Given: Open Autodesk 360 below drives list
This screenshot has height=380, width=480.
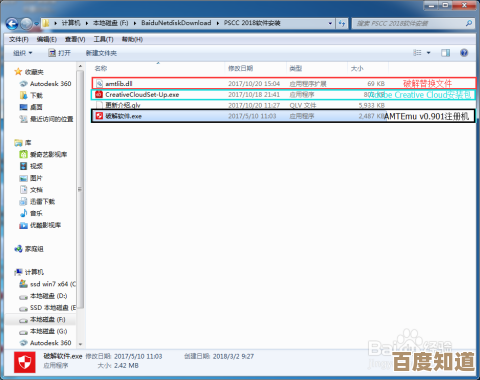Looking at the screenshot, I should pyautogui.click(x=50, y=343).
